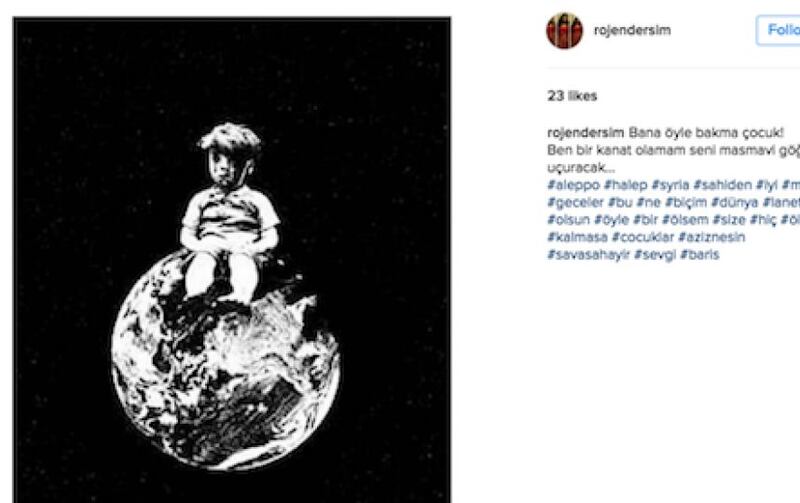Open the #sevgi hashtag
This screenshot has width=800, height=503.
pos(655,254)
